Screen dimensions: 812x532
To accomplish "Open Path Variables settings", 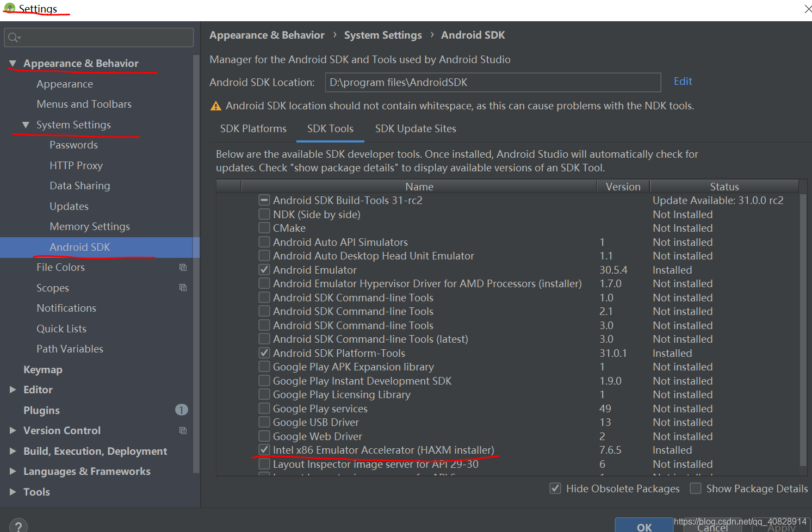I will point(70,349).
